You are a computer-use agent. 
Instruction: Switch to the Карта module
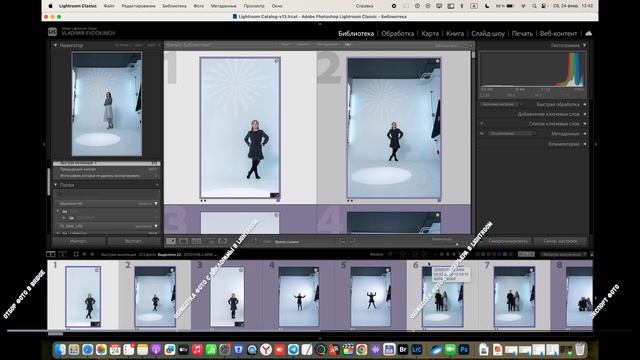click(430, 33)
